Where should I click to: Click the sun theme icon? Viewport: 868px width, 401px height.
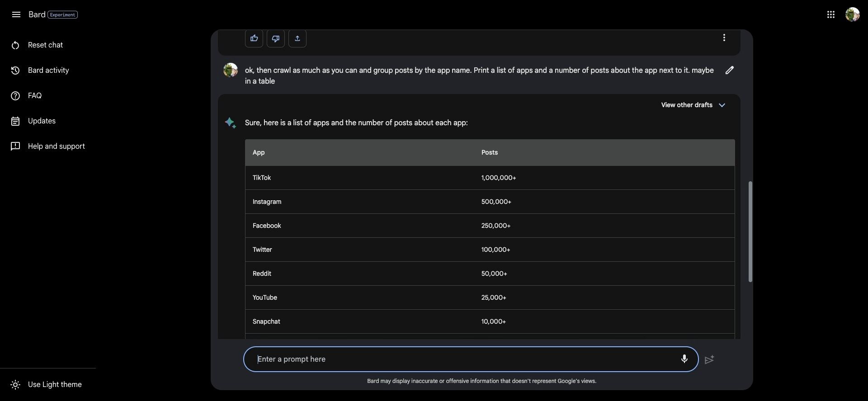[x=15, y=385]
